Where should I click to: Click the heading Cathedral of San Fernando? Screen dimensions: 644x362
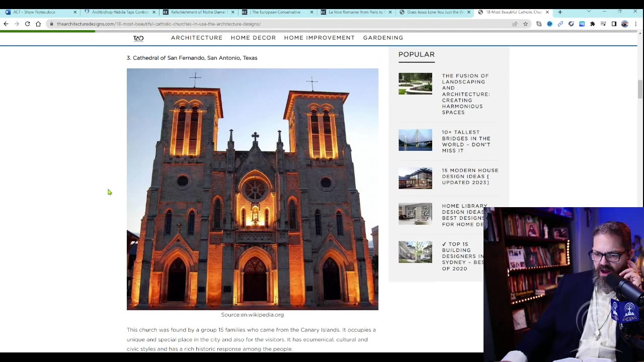[192, 58]
